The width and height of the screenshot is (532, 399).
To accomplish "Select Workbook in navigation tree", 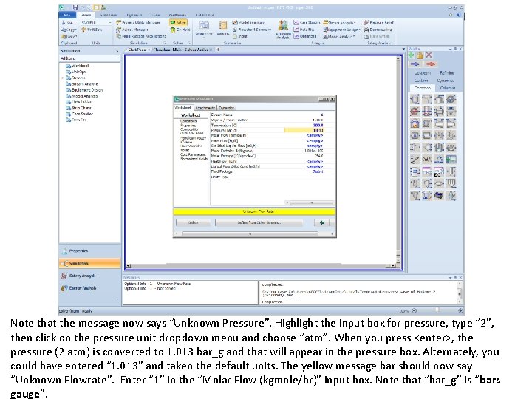I will click(x=81, y=66).
